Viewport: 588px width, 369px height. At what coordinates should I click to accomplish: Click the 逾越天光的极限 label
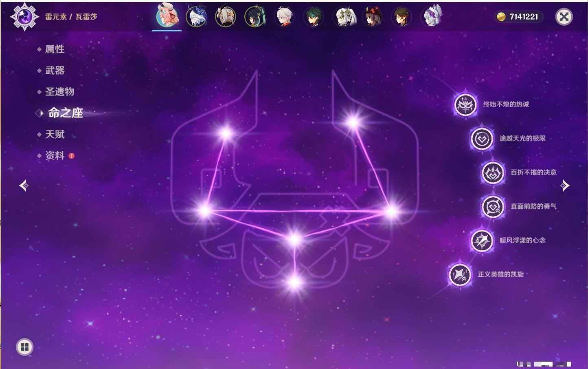[x=522, y=138]
